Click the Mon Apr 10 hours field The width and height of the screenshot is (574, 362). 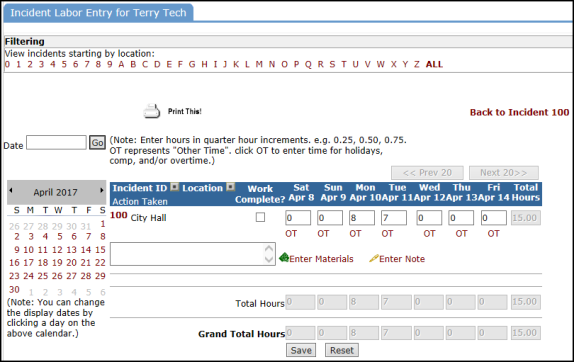coord(362,218)
